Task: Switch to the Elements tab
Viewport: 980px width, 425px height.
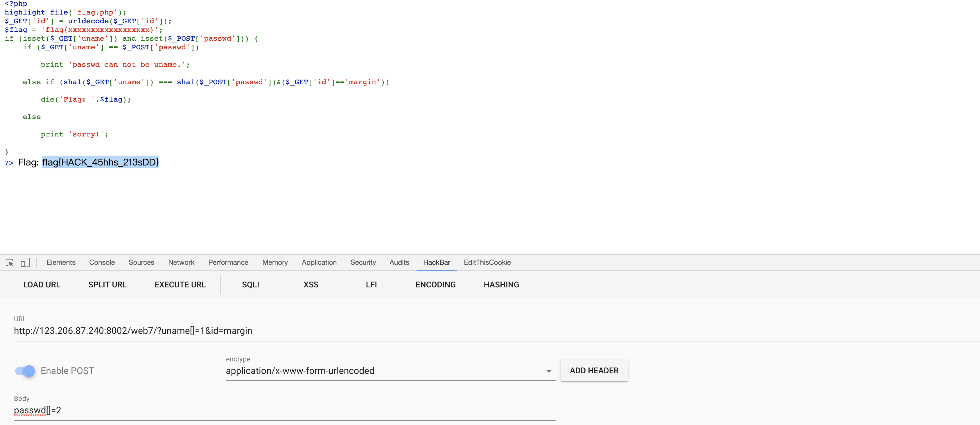Action: pyautogui.click(x=61, y=262)
